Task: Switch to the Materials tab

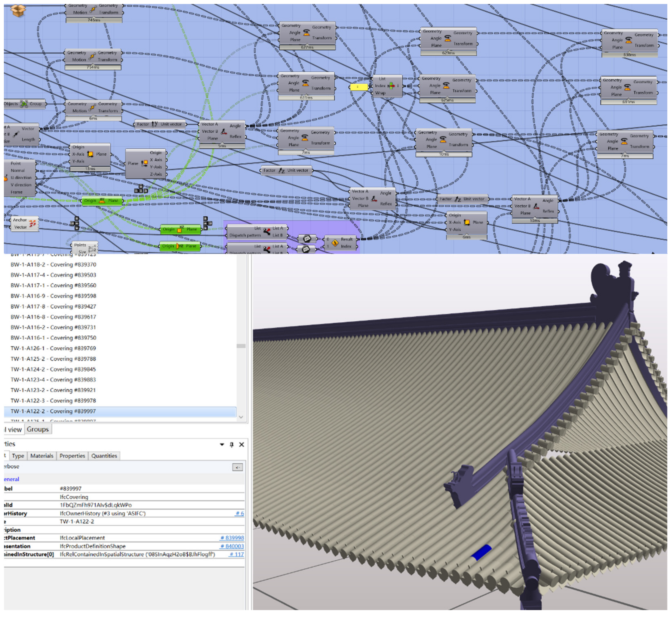Action: tap(42, 456)
